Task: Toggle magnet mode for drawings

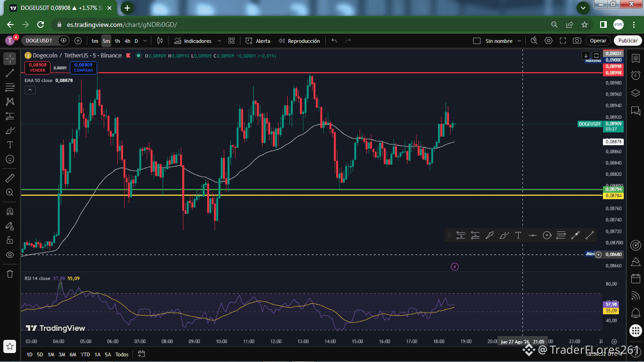Action: [10, 211]
